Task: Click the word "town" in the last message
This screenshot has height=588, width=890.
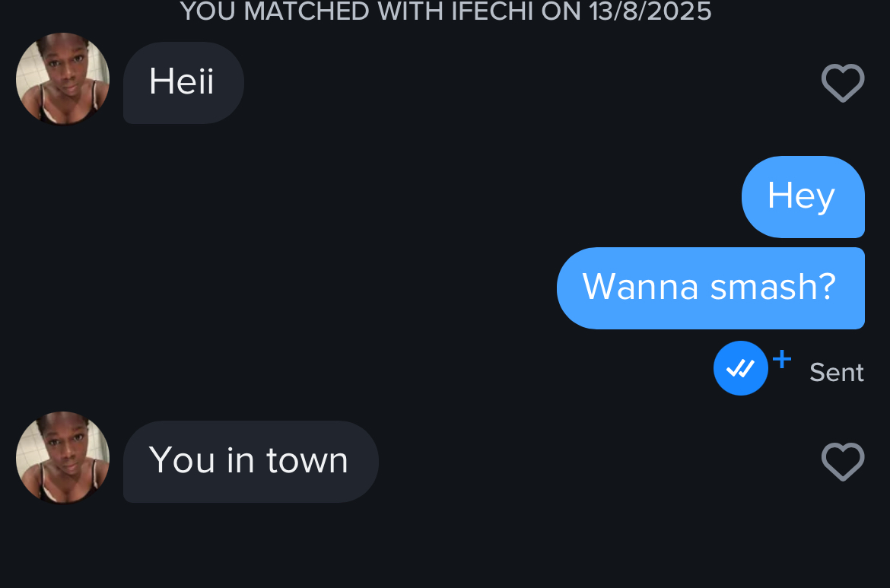Action: pyautogui.click(x=307, y=460)
